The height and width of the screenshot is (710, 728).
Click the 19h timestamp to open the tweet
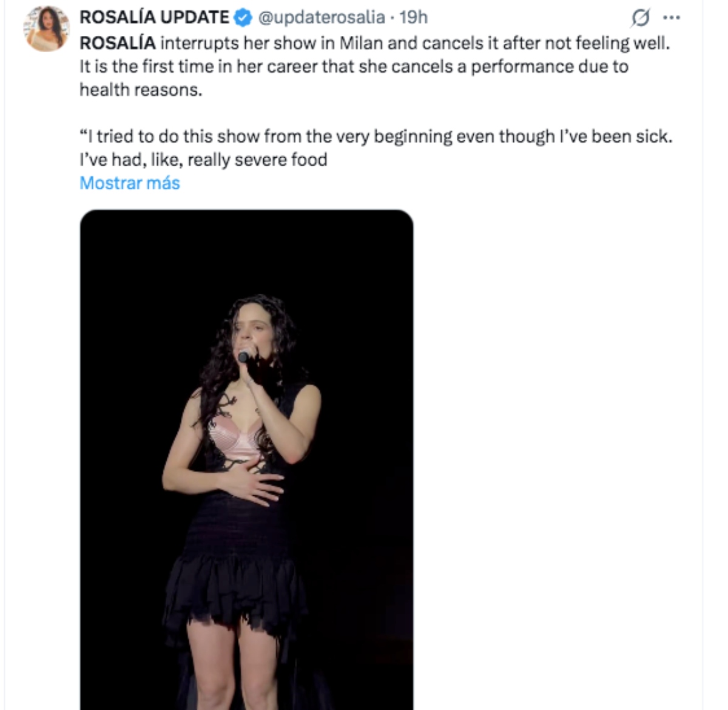[413, 18]
